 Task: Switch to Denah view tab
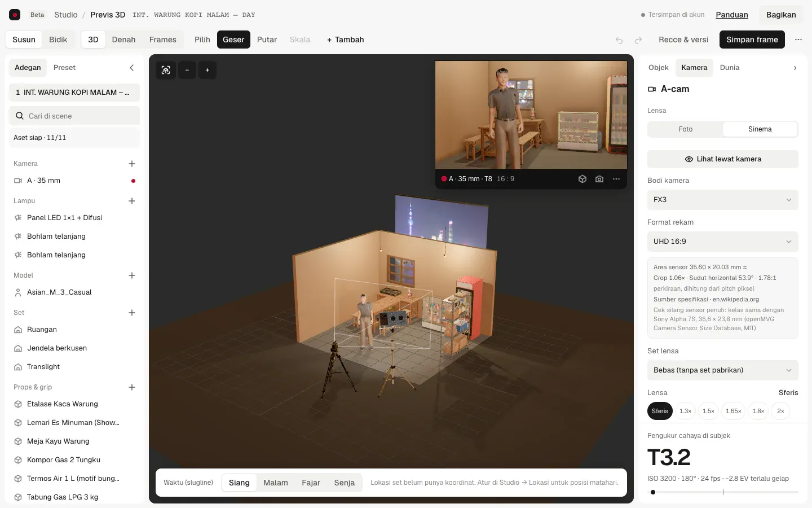click(124, 40)
